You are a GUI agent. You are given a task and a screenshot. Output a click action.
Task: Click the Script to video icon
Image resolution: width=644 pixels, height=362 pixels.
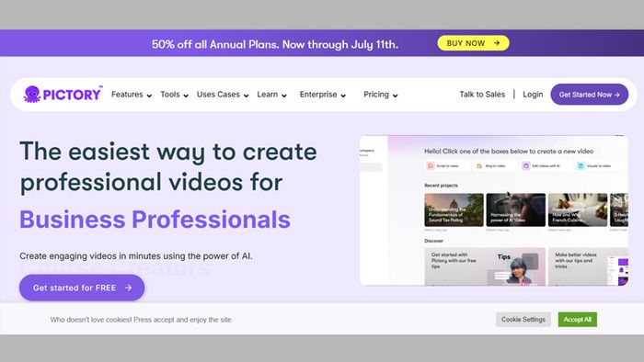[431, 165]
